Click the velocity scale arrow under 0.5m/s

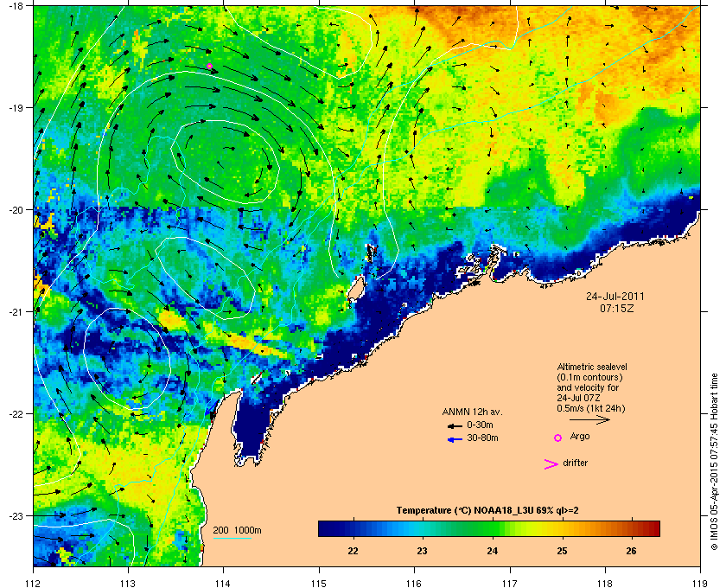[x=589, y=419]
